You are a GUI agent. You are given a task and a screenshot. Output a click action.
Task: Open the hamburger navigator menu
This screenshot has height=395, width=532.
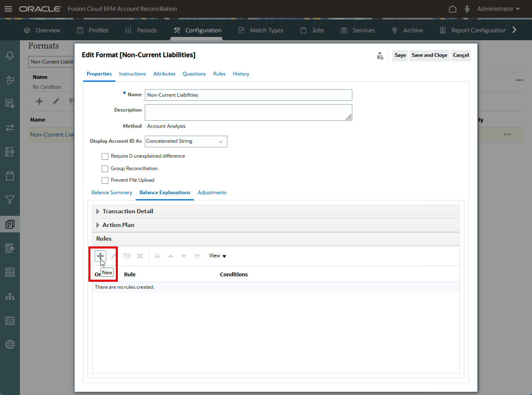coord(8,9)
